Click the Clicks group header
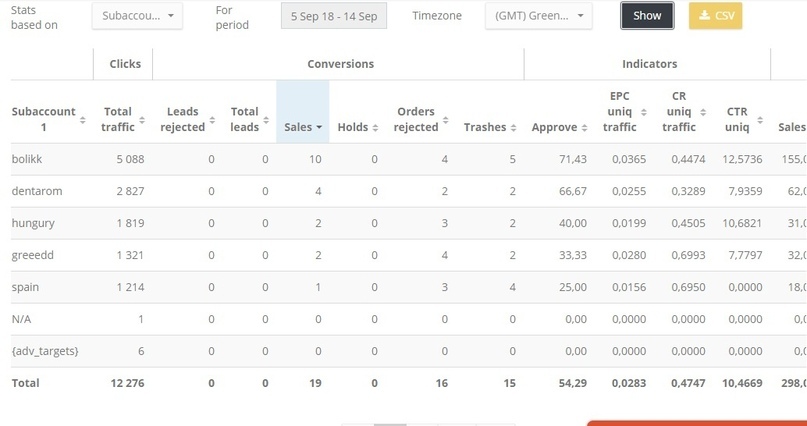The height and width of the screenshot is (426, 807). click(125, 64)
